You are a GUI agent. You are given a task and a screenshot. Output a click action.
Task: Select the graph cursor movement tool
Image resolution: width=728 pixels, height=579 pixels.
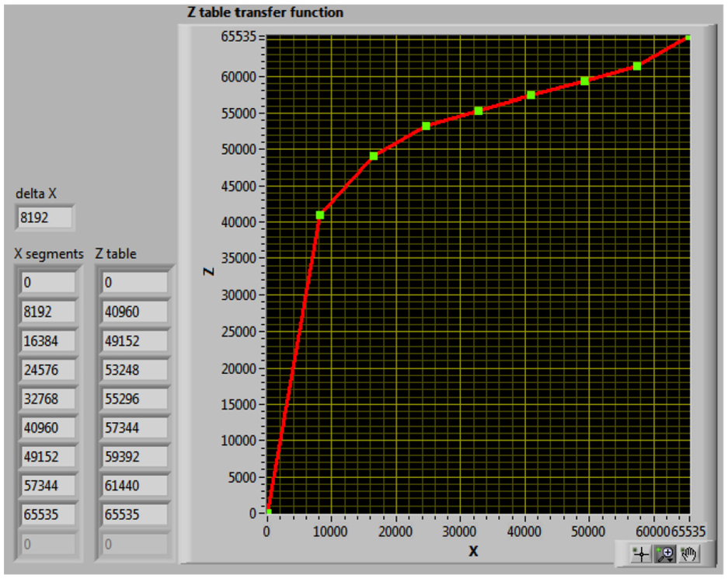[x=641, y=554]
